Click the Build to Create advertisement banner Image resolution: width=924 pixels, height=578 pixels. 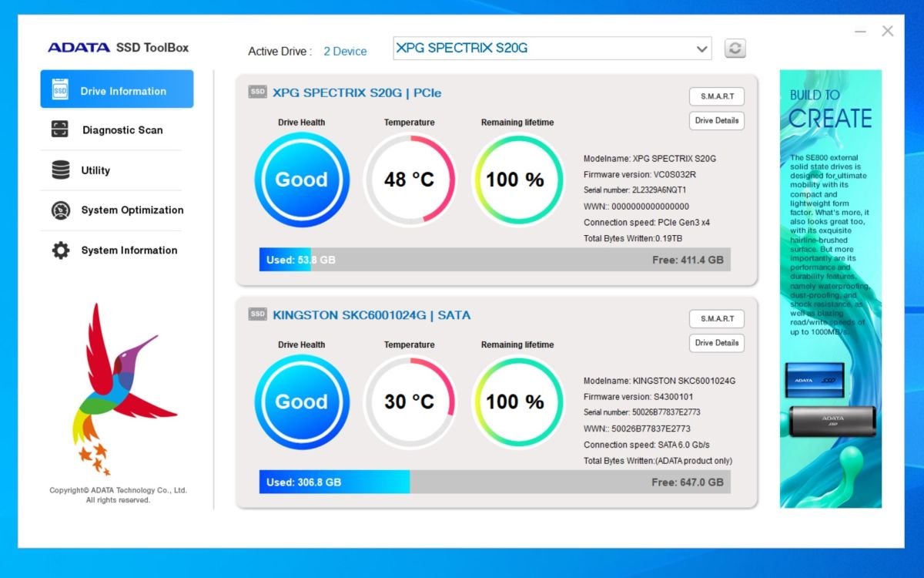click(x=831, y=289)
